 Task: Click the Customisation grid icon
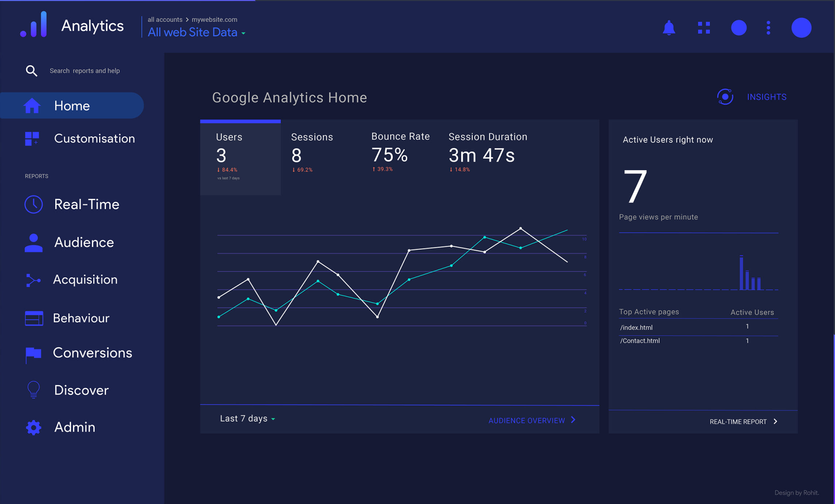pos(32,139)
